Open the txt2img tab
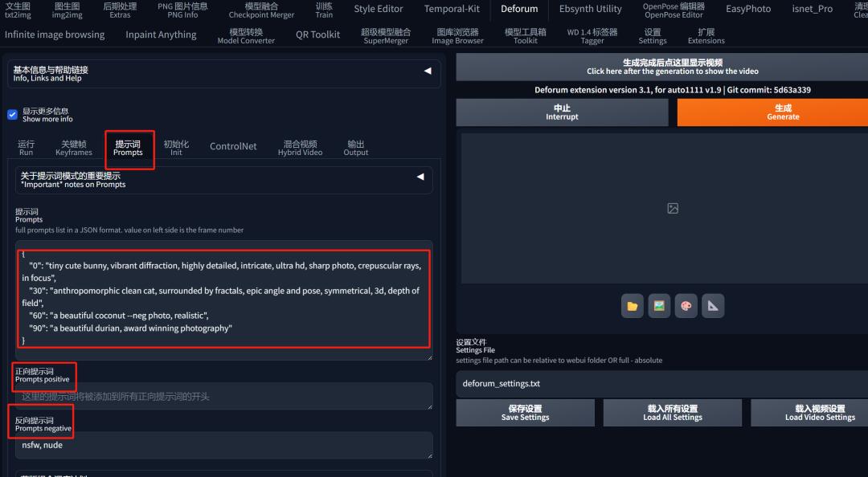This screenshot has height=477, width=868. coord(18,10)
